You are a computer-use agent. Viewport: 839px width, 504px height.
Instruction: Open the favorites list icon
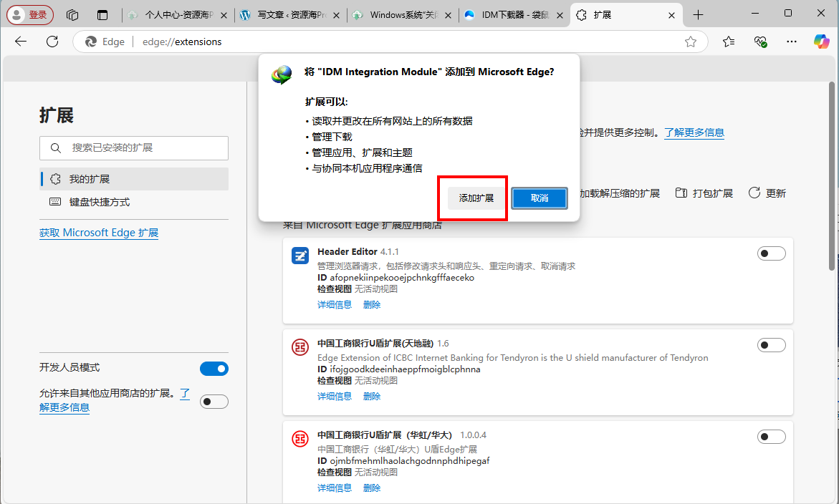tap(728, 42)
